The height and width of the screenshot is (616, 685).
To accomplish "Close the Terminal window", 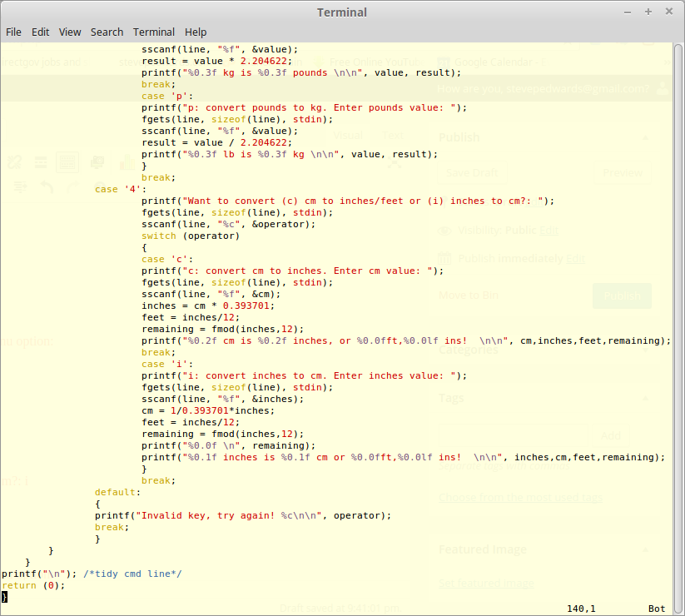I will point(668,12).
